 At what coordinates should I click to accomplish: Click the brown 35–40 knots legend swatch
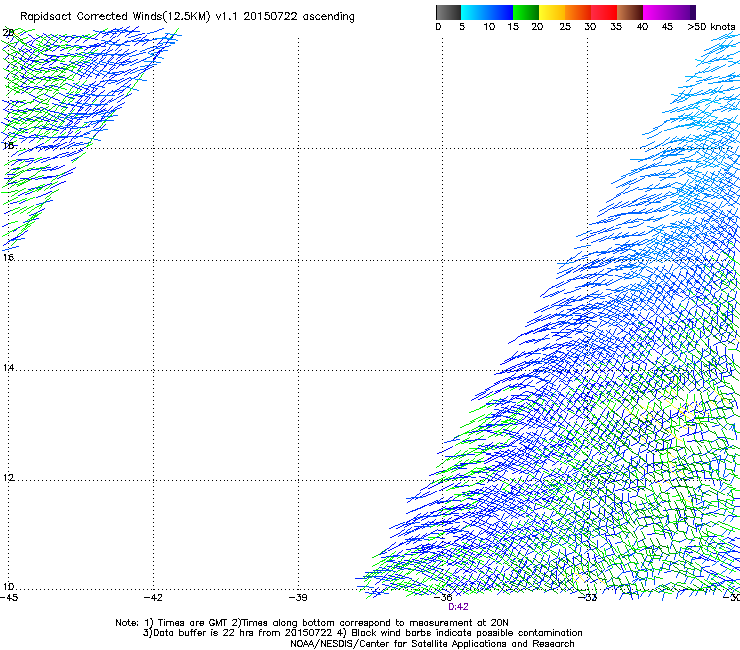(630, 12)
